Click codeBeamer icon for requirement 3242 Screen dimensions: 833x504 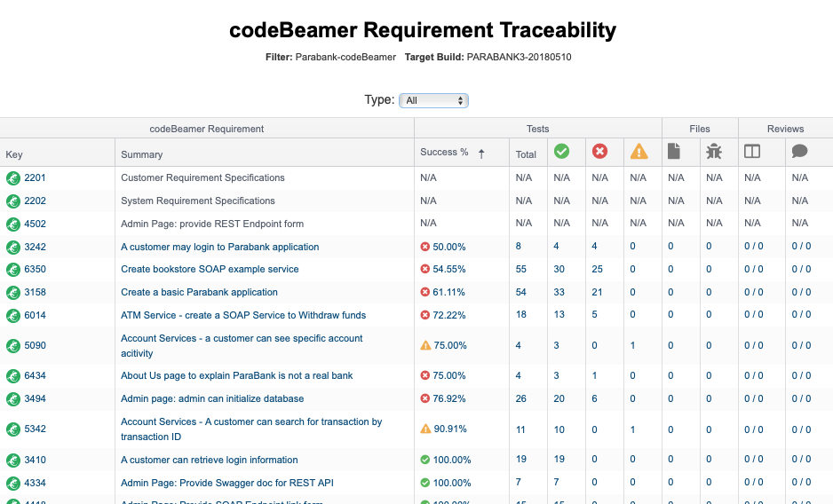(x=13, y=248)
